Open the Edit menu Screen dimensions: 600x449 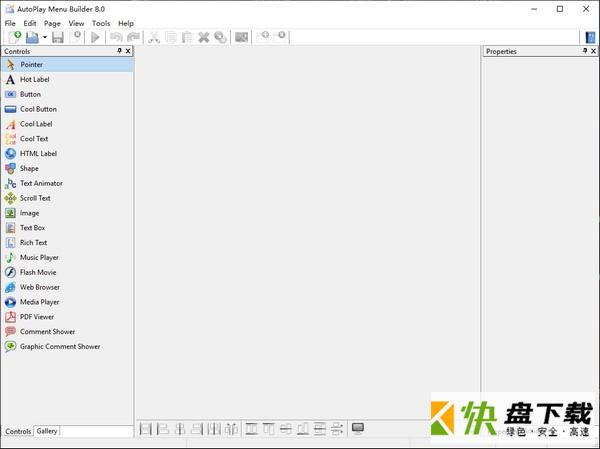click(x=30, y=23)
